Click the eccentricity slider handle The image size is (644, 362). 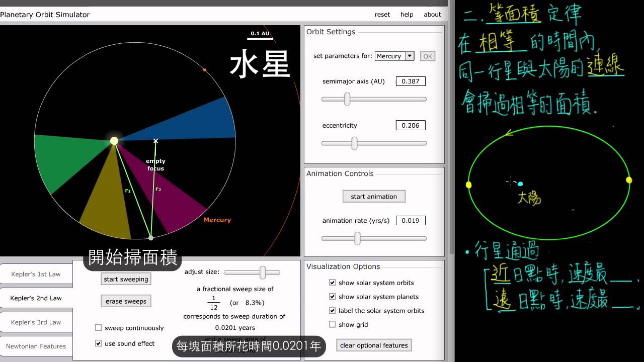pyautogui.click(x=354, y=143)
